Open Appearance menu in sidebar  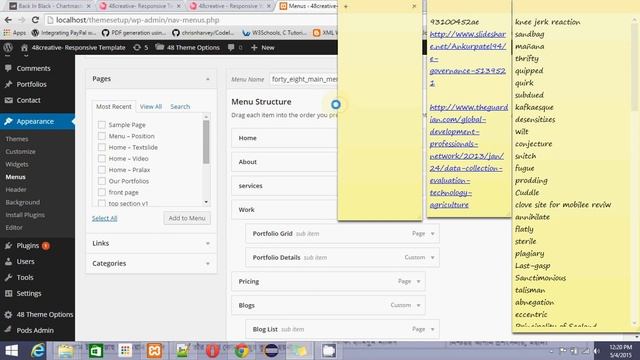pos(37,121)
